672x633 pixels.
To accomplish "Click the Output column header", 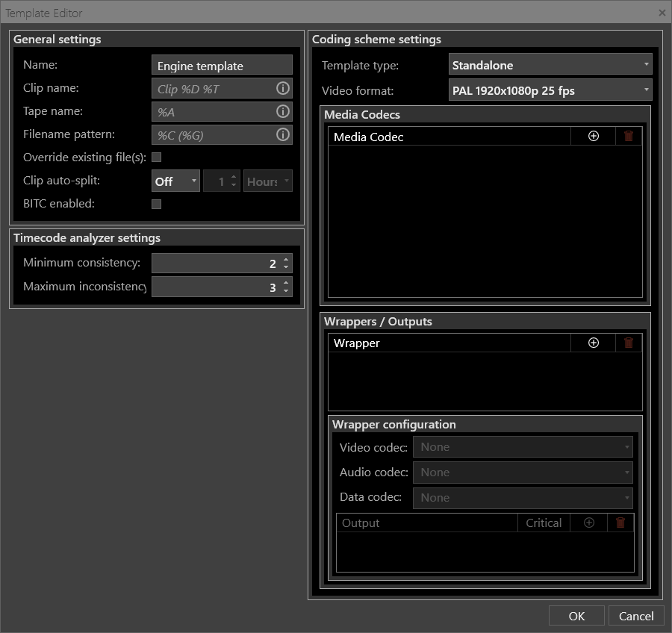I will (427, 523).
